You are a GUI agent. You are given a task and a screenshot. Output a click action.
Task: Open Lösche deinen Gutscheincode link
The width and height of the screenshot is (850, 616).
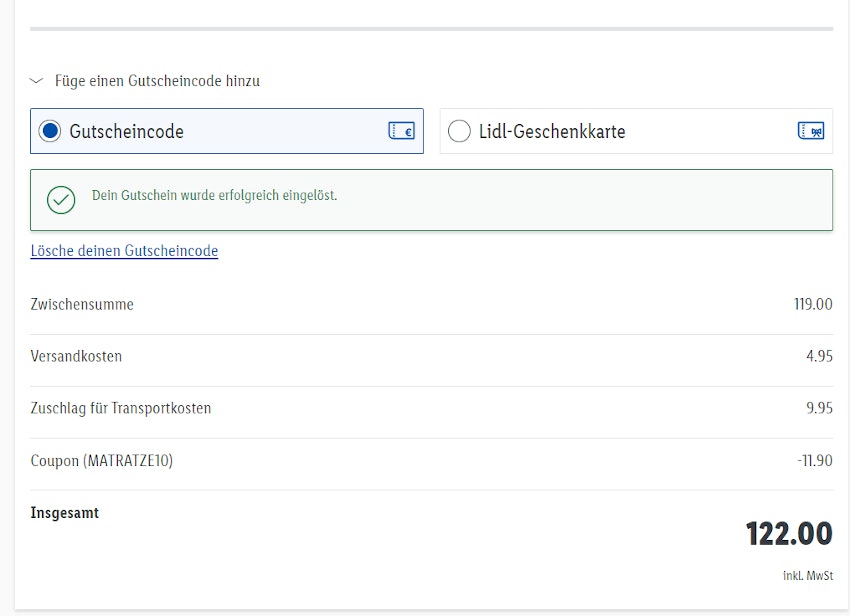(123, 251)
